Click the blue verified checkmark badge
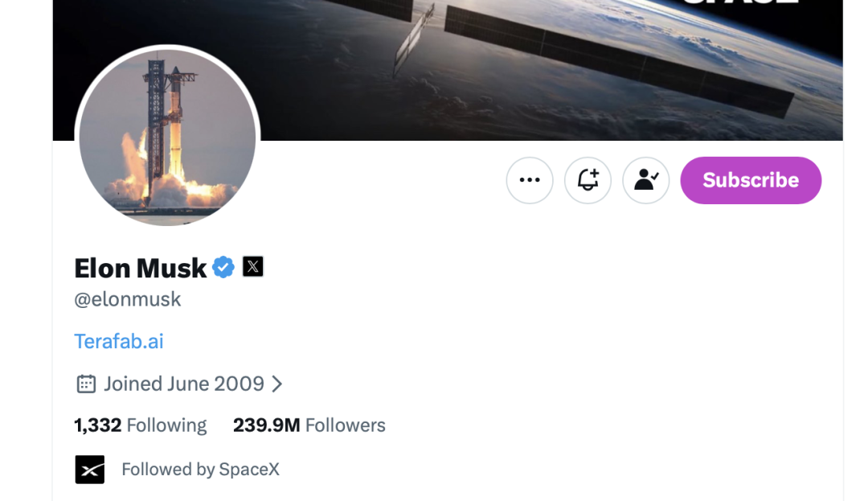Viewport: 868px width, 501px height. pos(223,267)
